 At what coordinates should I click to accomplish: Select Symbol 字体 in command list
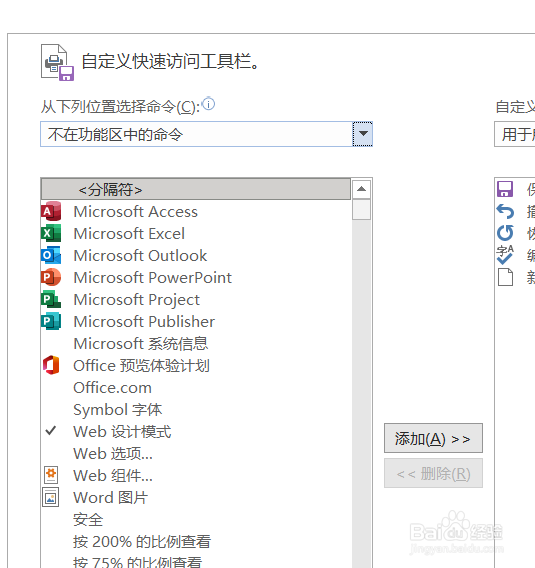[117, 410]
